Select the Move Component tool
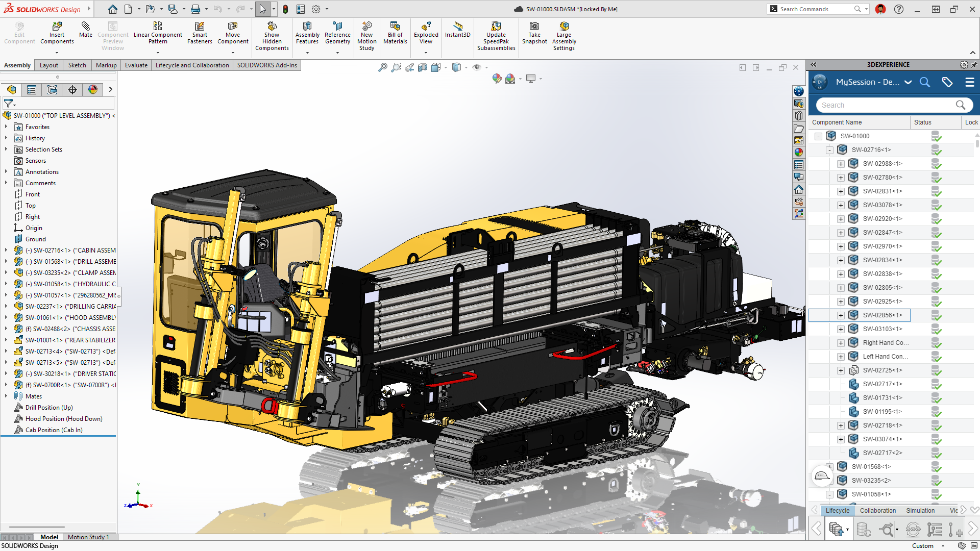Viewport: 980px width, 551px height. (233, 33)
